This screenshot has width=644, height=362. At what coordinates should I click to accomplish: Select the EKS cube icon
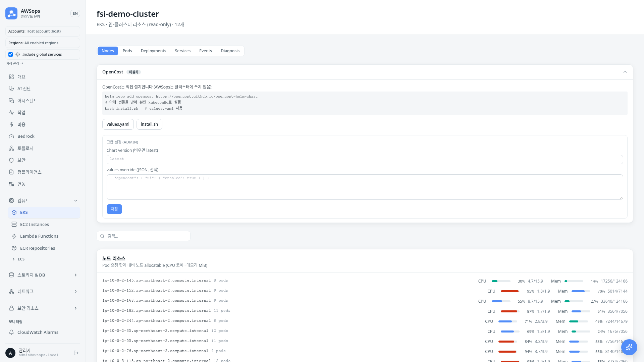14,213
